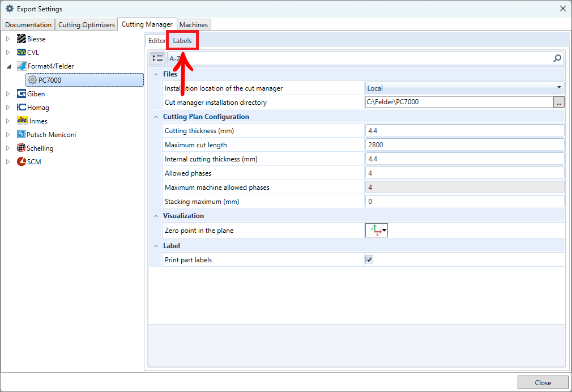
Task: Click the Maximum machine allowed phases value
Action: point(465,188)
